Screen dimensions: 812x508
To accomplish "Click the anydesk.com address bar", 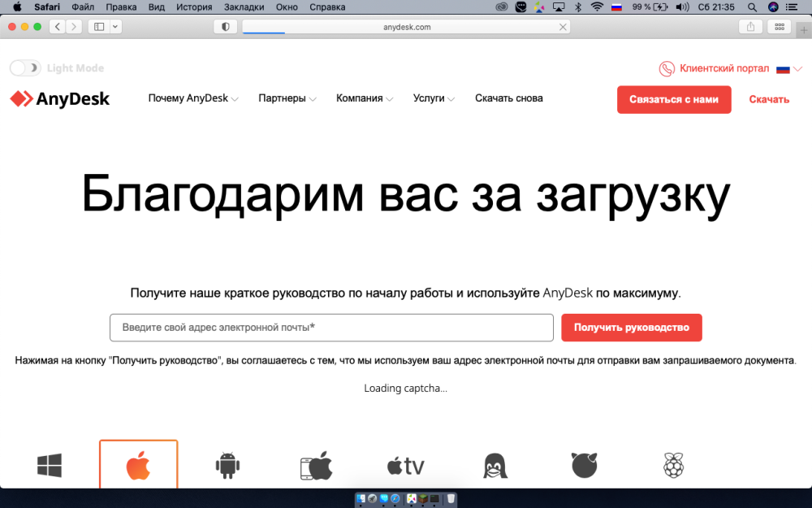I will [407, 27].
